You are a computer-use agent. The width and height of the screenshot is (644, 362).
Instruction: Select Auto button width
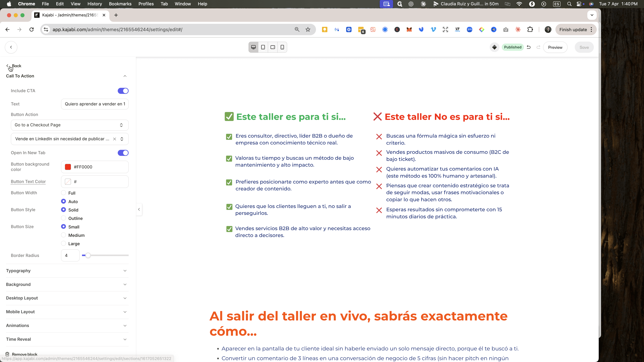(64, 201)
